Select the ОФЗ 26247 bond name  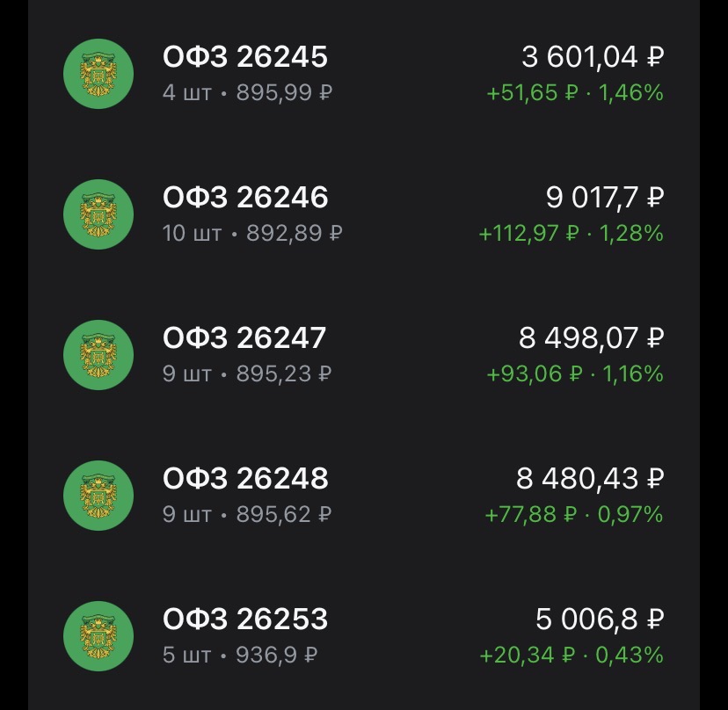244,338
